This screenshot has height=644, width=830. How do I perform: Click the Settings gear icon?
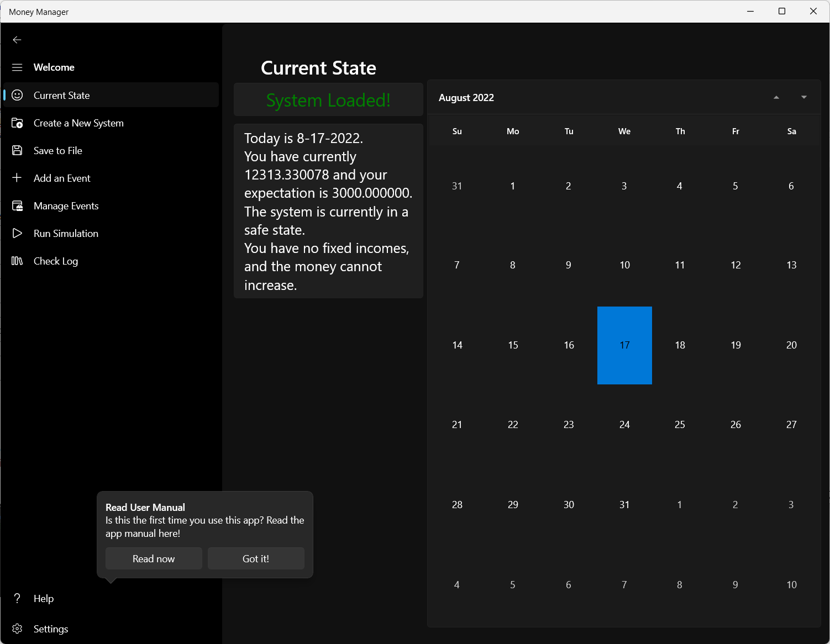pos(17,629)
